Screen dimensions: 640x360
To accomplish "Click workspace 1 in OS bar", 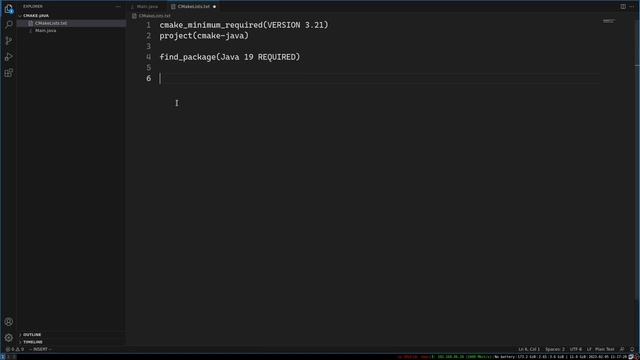I will [x=3, y=357].
